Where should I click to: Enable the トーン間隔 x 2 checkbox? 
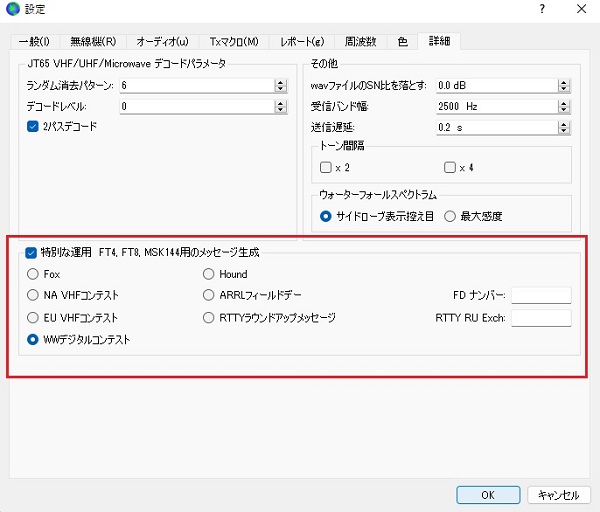pyautogui.click(x=325, y=167)
